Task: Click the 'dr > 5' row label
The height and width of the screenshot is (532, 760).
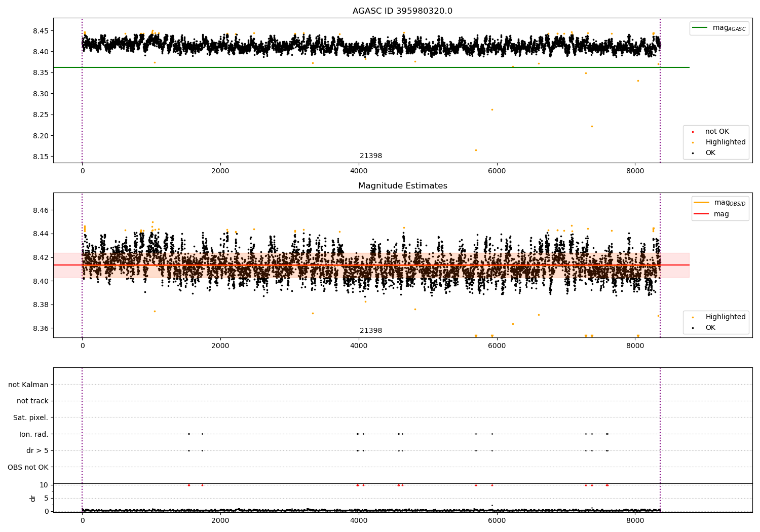Action: pyautogui.click(x=37, y=450)
